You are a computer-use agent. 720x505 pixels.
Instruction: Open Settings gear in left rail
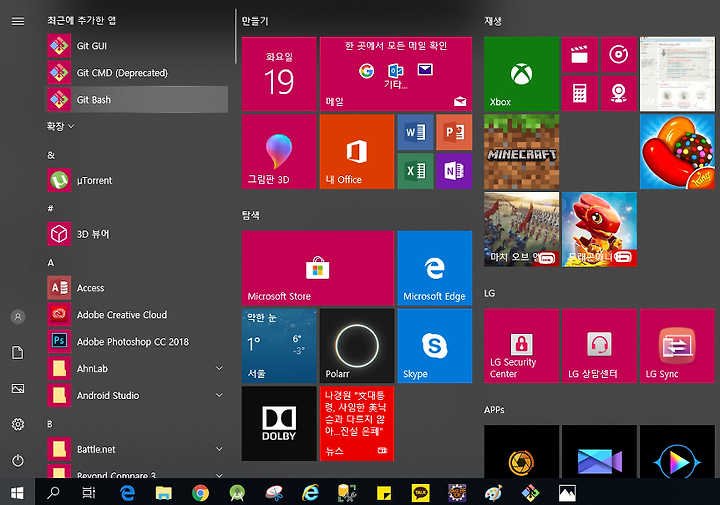pyautogui.click(x=18, y=424)
